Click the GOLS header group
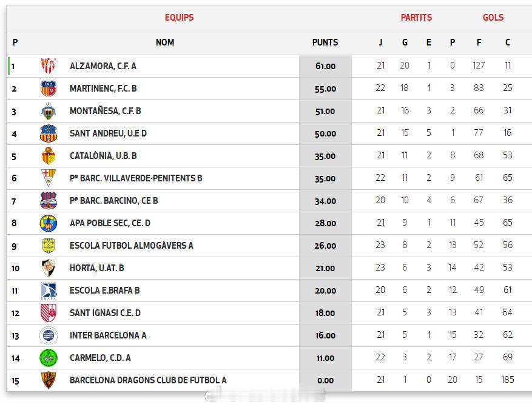The height and width of the screenshot is (407, 532). [x=493, y=18]
